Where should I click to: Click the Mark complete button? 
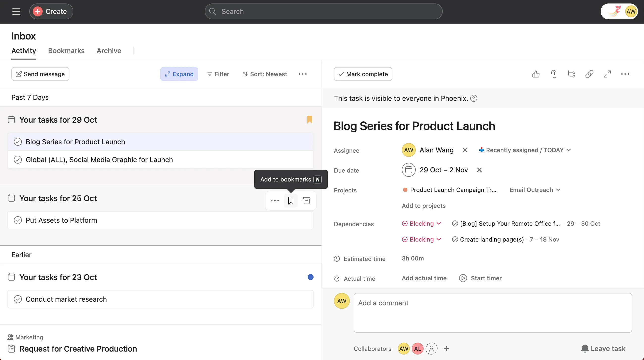pos(363,74)
